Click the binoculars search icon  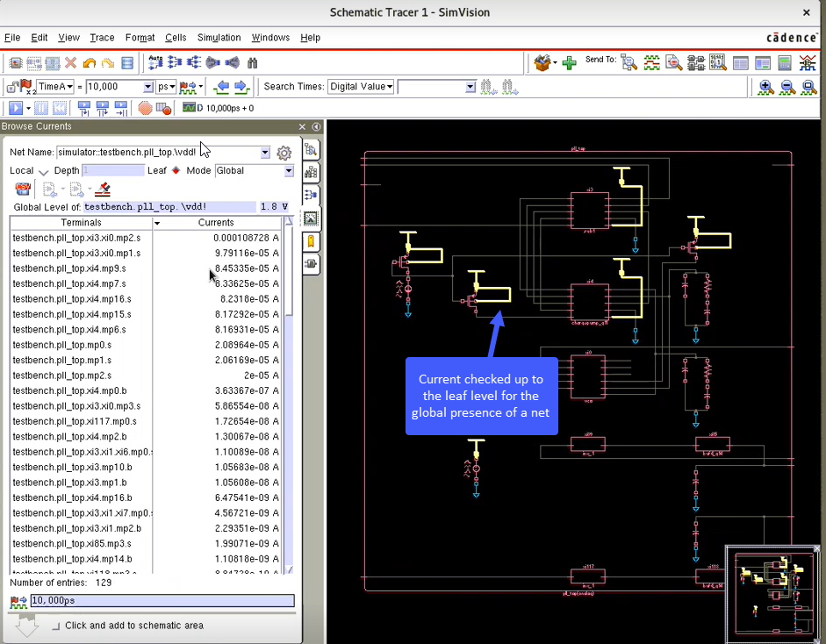pyautogui.click(x=252, y=63)
